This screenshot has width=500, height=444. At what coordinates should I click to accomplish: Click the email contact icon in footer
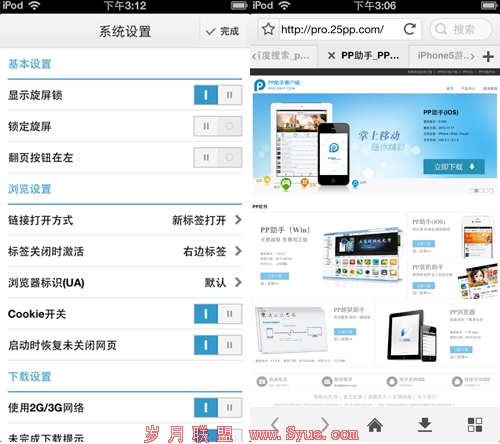tap(327, 381)
